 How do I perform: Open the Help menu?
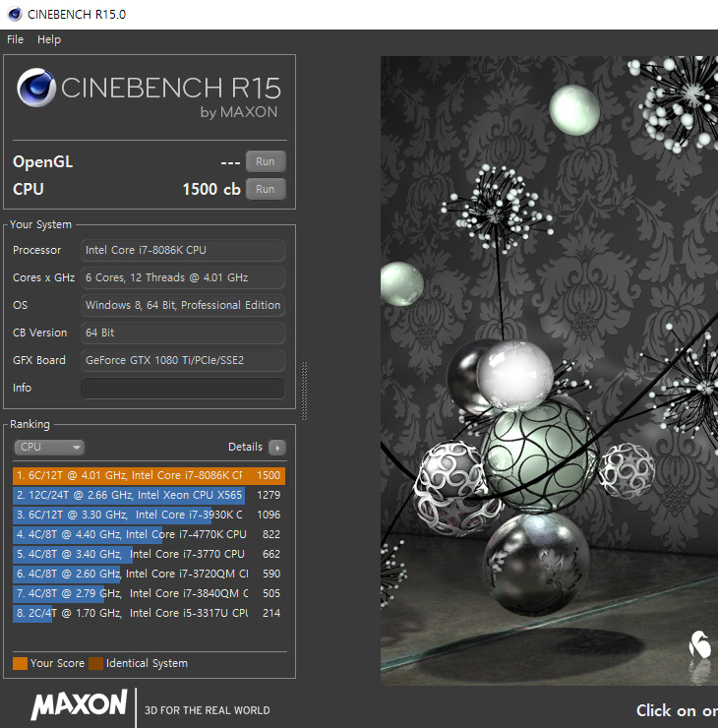(x=49, y=39)
